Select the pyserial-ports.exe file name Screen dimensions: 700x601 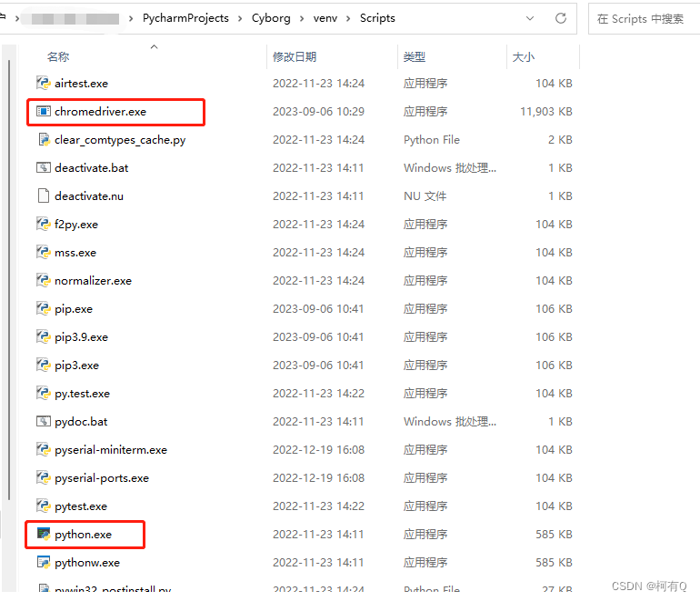(x=102, y=478)
